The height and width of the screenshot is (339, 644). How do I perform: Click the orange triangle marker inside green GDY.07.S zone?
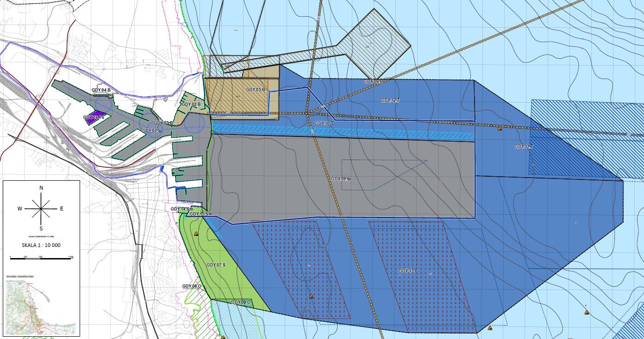pyautogui.click(x=196, y=234)
